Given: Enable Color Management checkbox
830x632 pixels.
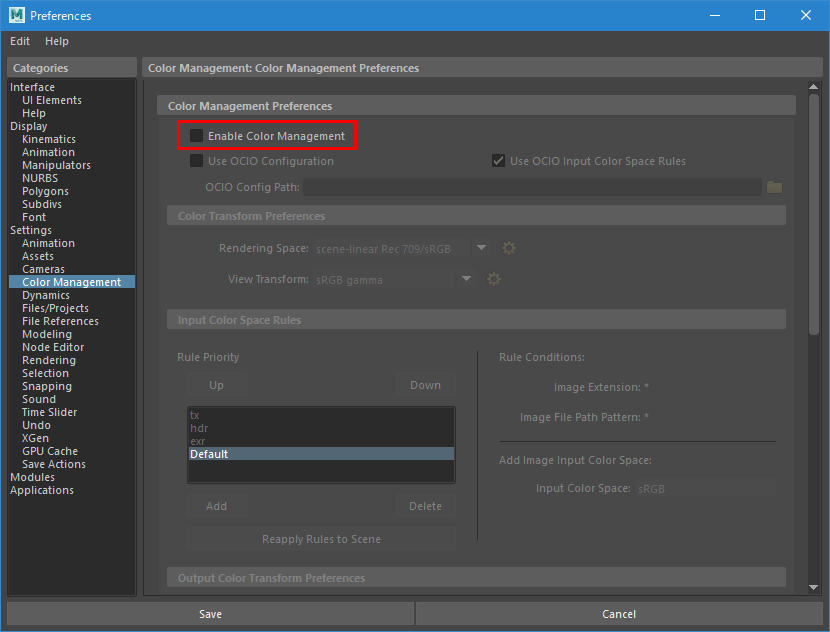Looking at the screenshot, I should pos(197,136).
